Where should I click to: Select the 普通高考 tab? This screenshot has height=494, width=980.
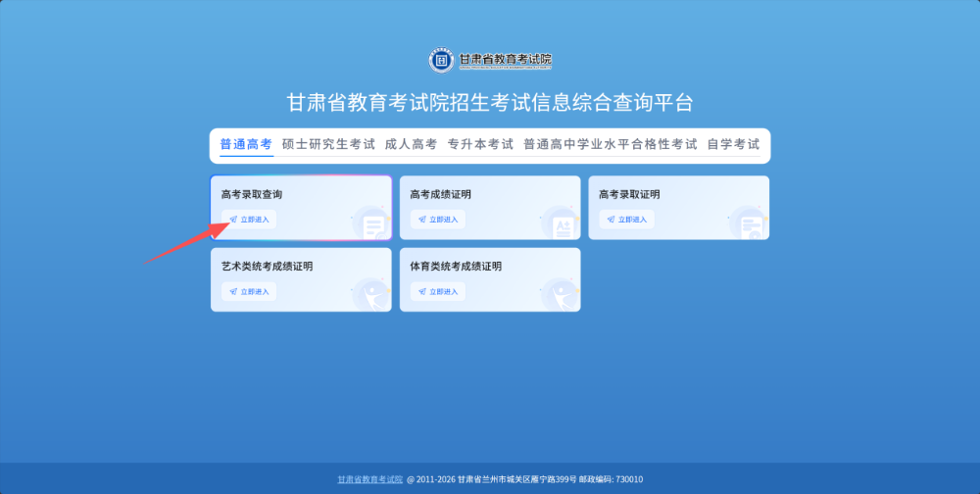tap(246, 144)
